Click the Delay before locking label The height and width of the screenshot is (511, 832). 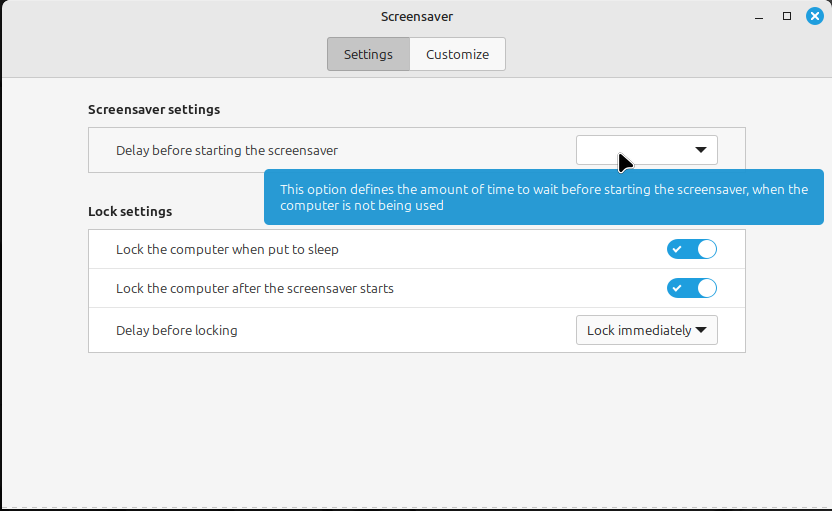pyautogui.click(x=177, y=330)
